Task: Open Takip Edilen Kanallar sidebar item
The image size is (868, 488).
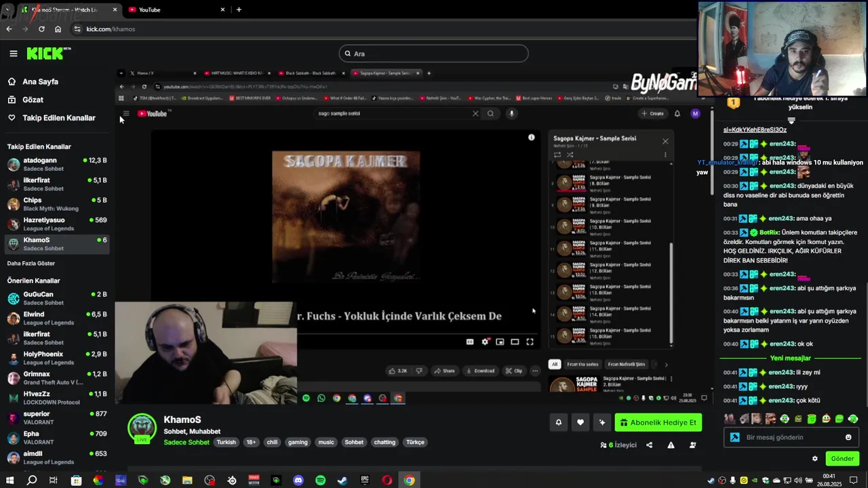Action: click(58, 118)
